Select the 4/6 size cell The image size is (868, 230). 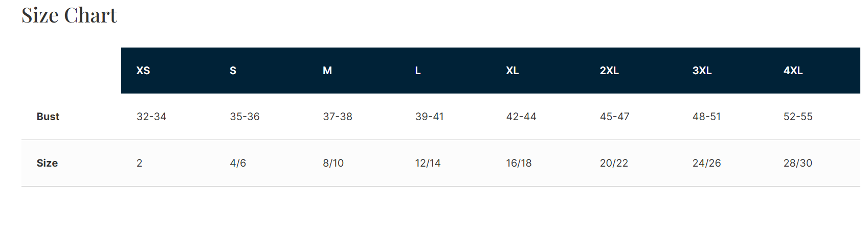click(x=238, y=163)
